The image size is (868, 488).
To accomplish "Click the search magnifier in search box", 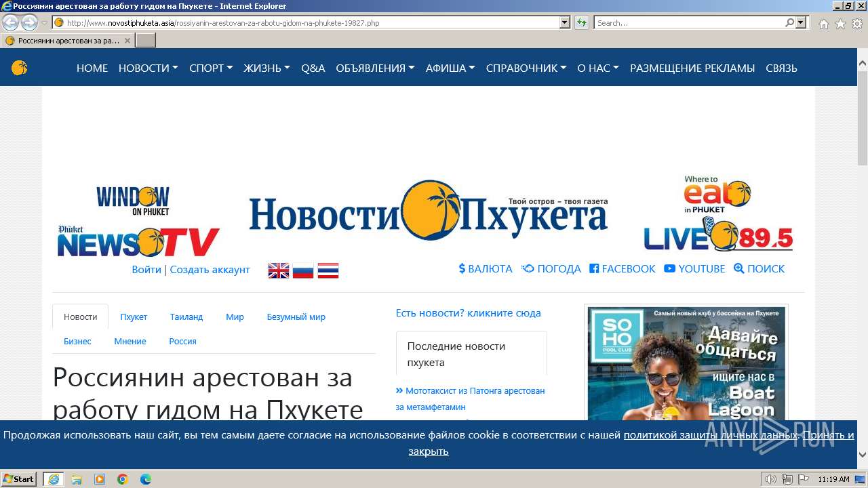I will tap(789, 22).
